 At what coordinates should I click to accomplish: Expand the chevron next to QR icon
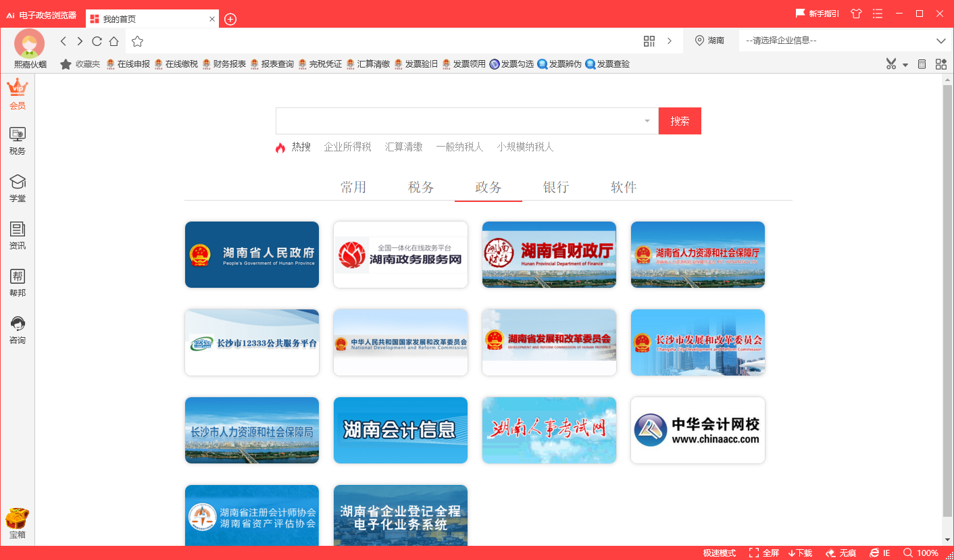tap(670, 41)
